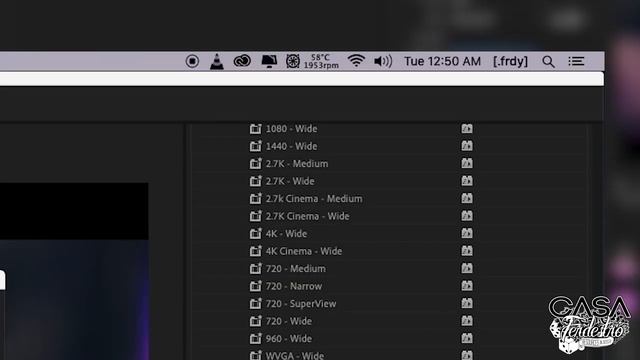Click right-column type badge for 720 - Wide
Viewport: 640px width, 360px height.
pos(467,321)
